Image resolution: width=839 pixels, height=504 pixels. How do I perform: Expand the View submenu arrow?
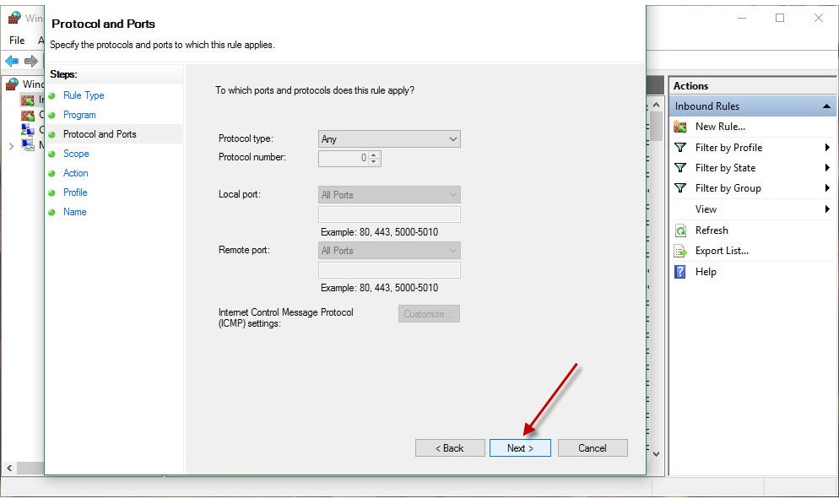point(827,209)
